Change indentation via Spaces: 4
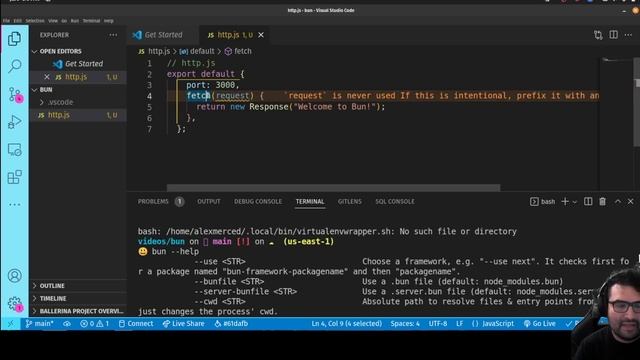Image resolution: width=640 pixels, height=360 pixels. [x=405, y=324]
